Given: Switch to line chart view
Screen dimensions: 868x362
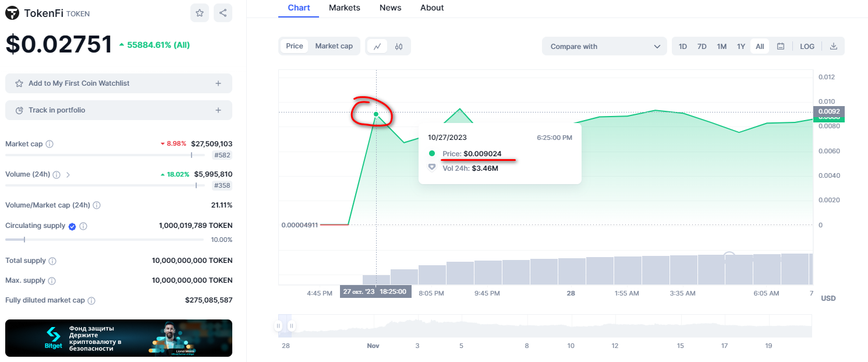Looking at the screenshot, I should [377, 47].
